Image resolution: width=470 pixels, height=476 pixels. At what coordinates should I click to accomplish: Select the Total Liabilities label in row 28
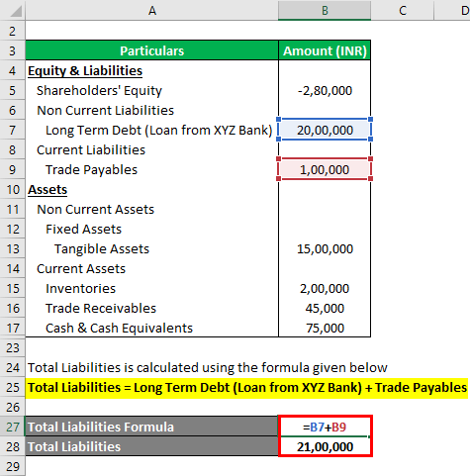tap(151, 446)
